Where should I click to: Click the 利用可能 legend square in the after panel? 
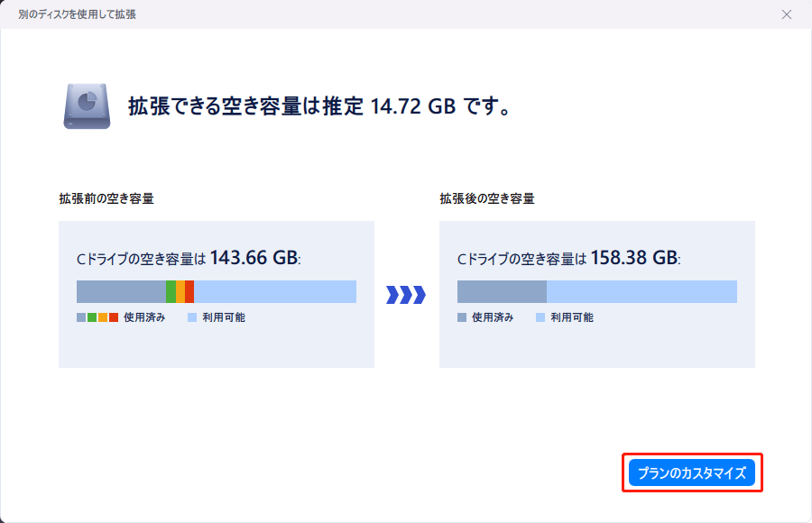(x=540, y=317)
